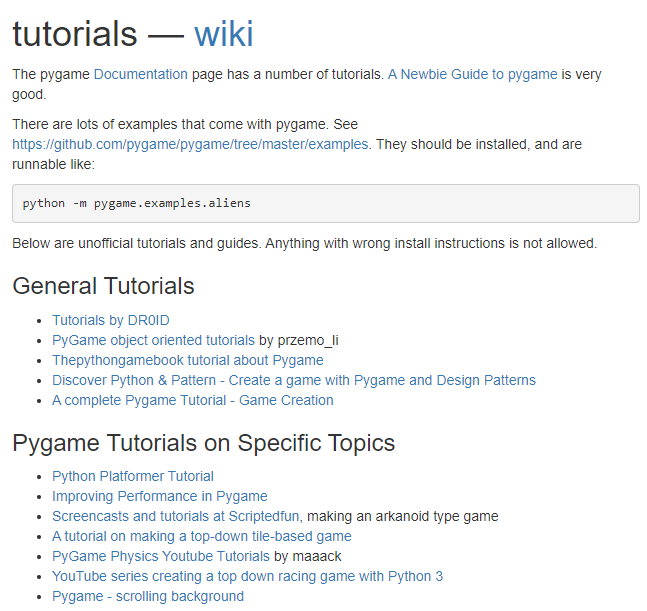The height and width of the screenshot is (611, 647).
Task: Open Tutorials by DR0ID link
Action: point(111,320)
